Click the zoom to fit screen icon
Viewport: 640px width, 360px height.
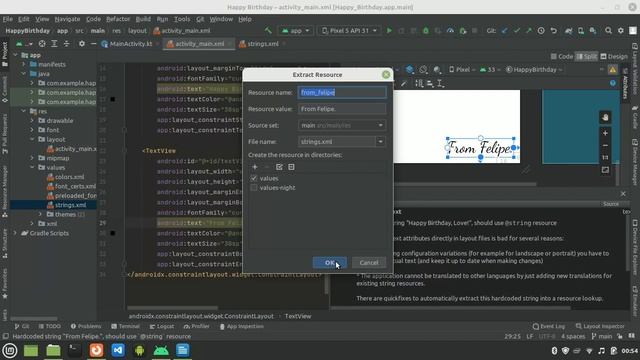(605, 169)
